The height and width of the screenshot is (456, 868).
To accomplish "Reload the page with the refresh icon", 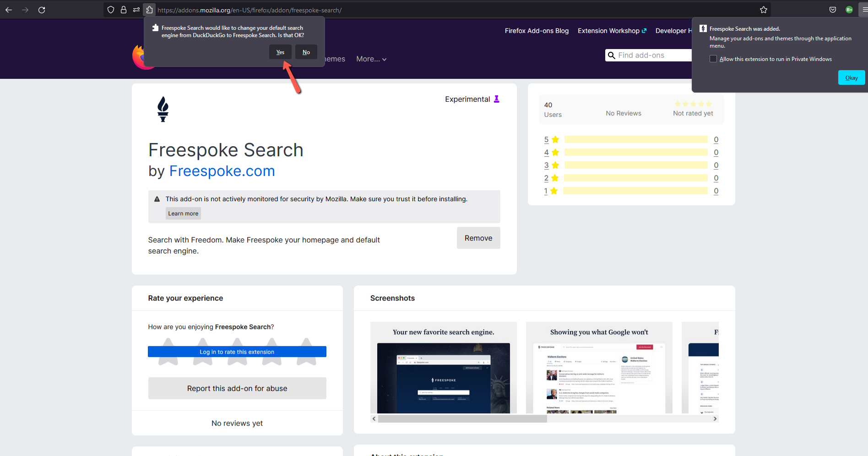I will tap(42, 10).
